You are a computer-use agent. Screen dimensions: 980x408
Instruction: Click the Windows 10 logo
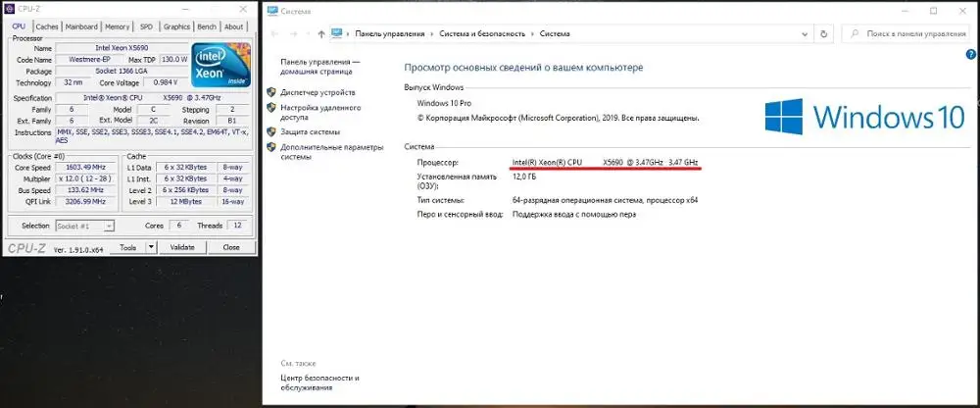pos(865,117)
